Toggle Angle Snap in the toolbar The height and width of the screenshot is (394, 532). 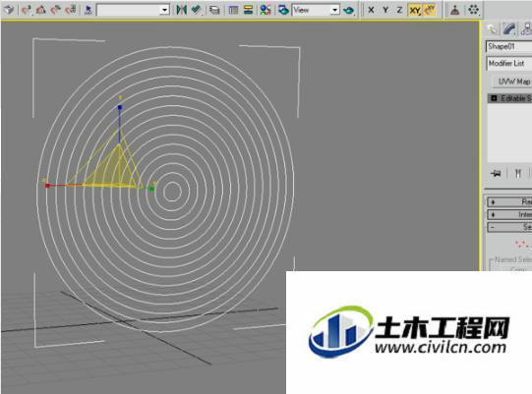pos(40,10)
